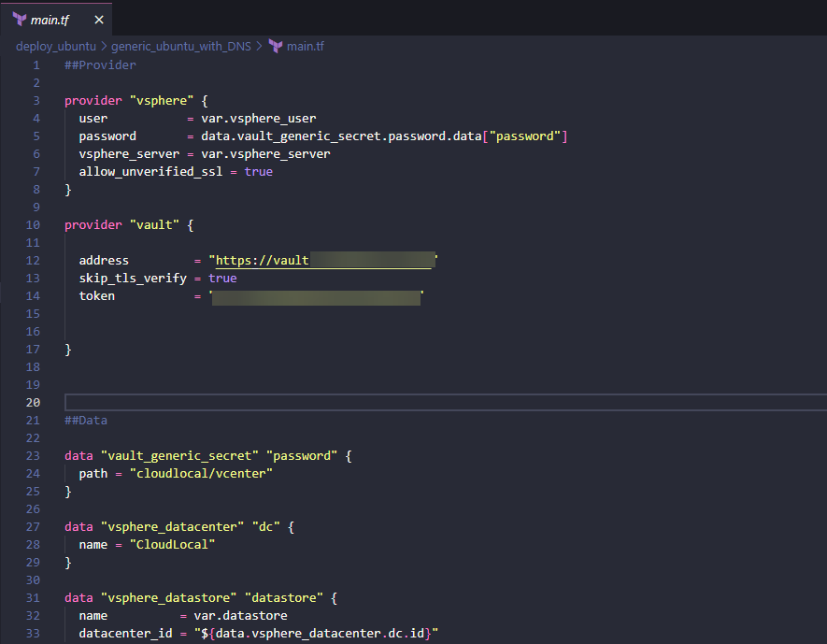Click the chevron after generic_ubuntu_with_DNS in breadcrumb
The image size is (827, 644).
click(260, 46)
